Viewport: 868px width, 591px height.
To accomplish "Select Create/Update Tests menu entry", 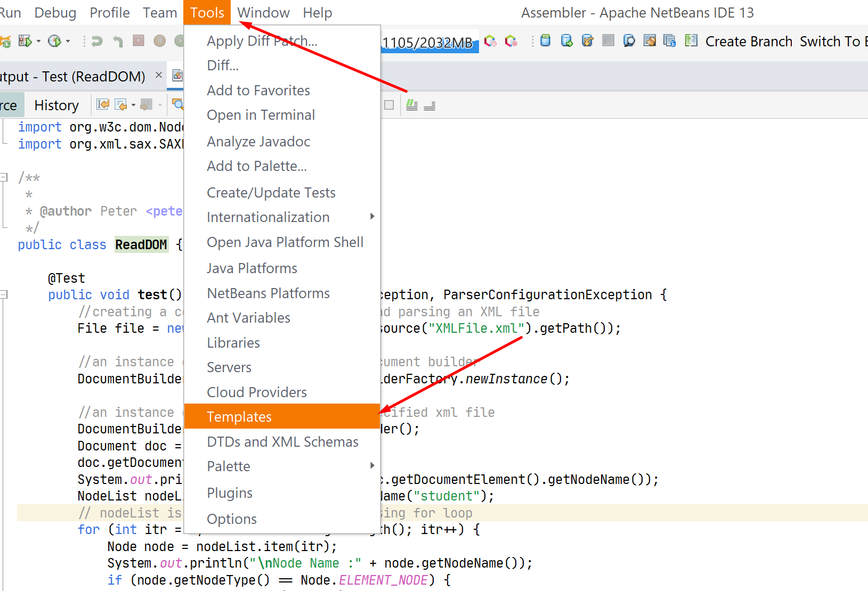I will pyautogui.click(x=282, y=192).
